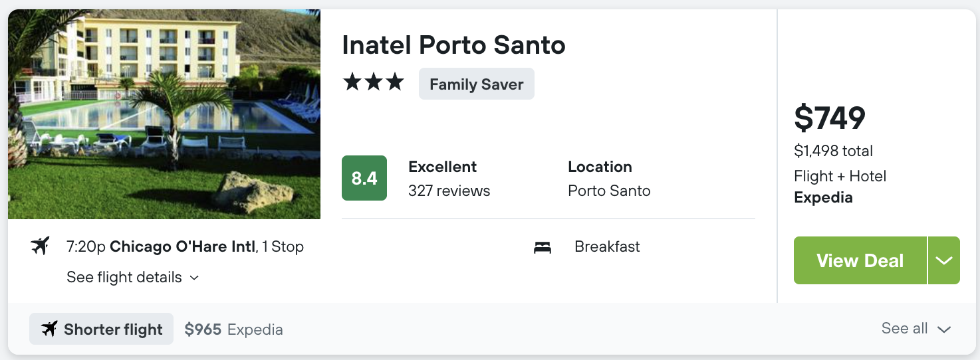The image size is (980, 360).
Task: Click the Breakfast amenity label
Action: [607, 246]
